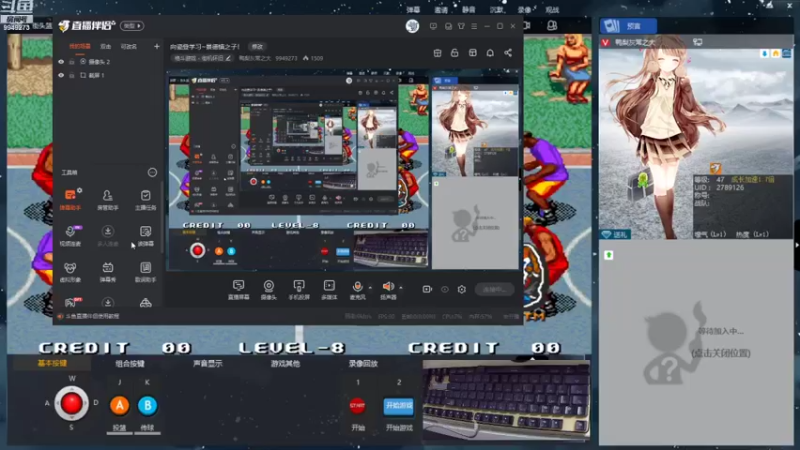Toggle visibility of 摄像头 2 source
This screenshot has width=800, height=450.
[61, 62]
